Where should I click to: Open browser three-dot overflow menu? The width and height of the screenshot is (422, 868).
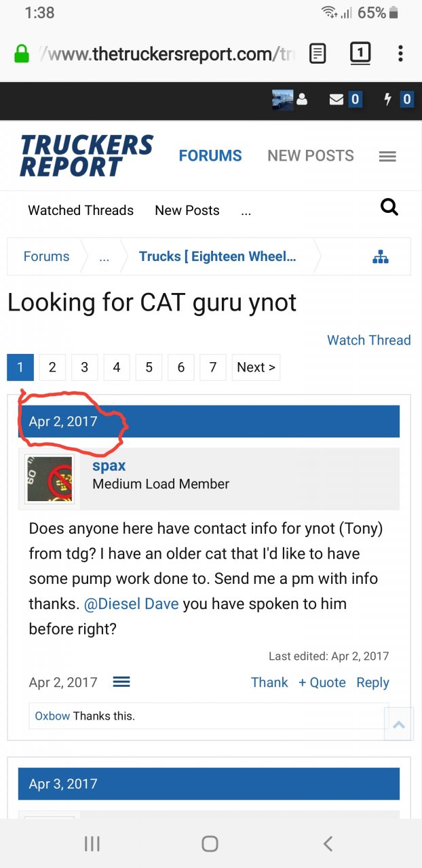pyautogui.click(x=400, y=54)
